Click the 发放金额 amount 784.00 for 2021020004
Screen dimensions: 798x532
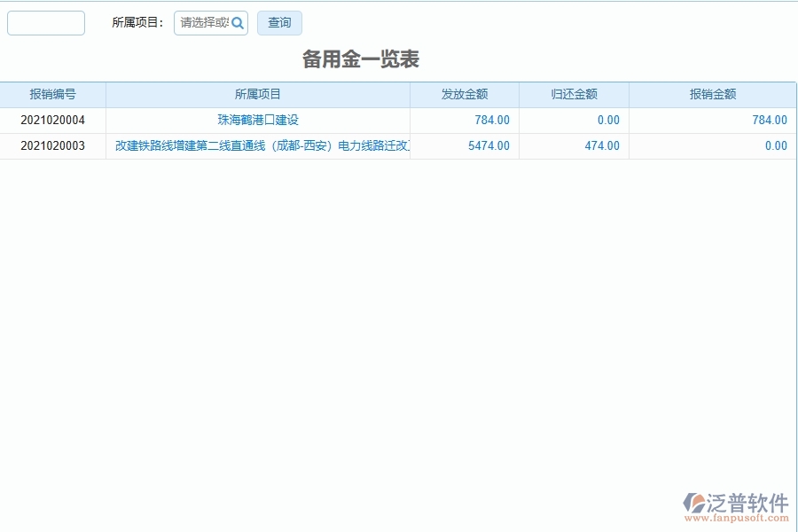(x=490, y=120)
